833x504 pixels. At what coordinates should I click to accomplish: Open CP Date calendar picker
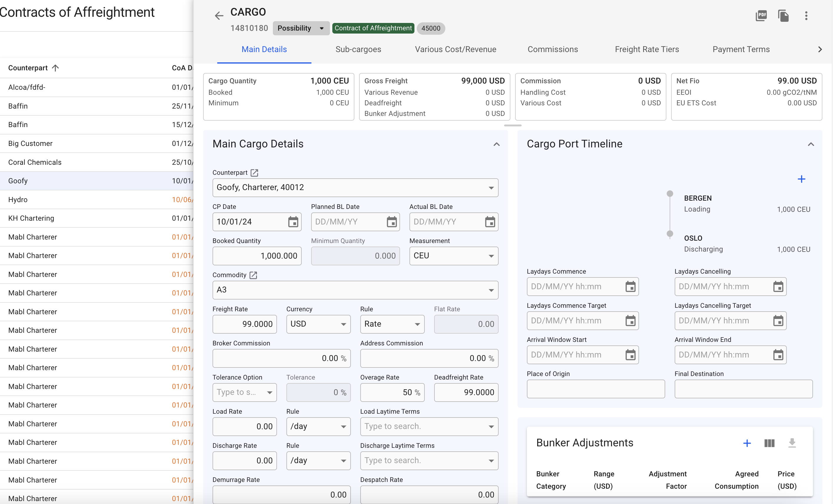pos(293,222)
